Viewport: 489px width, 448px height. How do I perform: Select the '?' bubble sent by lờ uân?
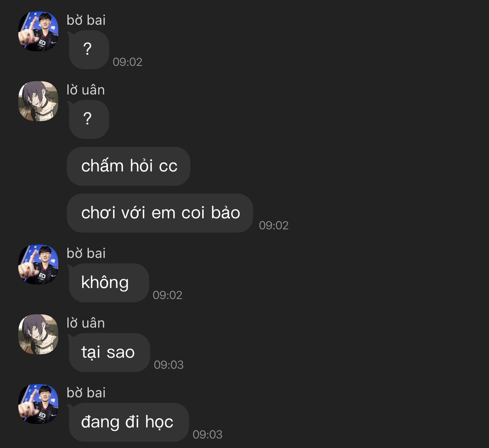pos(89,120)
